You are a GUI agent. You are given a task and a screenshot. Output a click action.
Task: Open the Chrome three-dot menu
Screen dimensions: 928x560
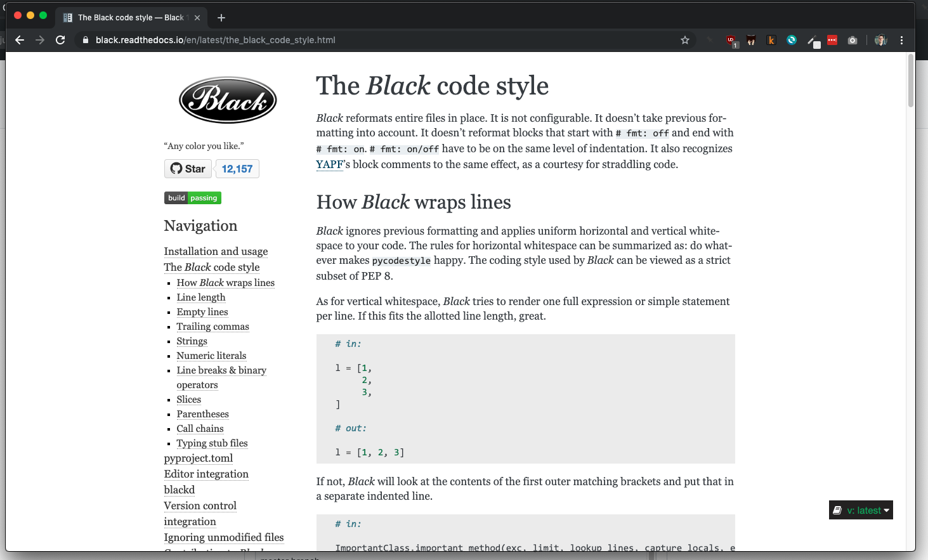(x=901, y=39)
